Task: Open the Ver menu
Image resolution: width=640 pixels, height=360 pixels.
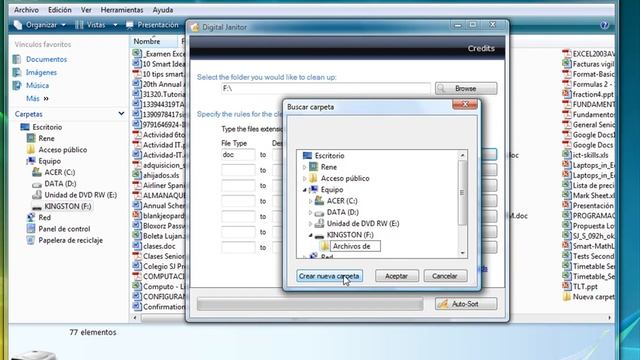Action: (x=86, y=10)
